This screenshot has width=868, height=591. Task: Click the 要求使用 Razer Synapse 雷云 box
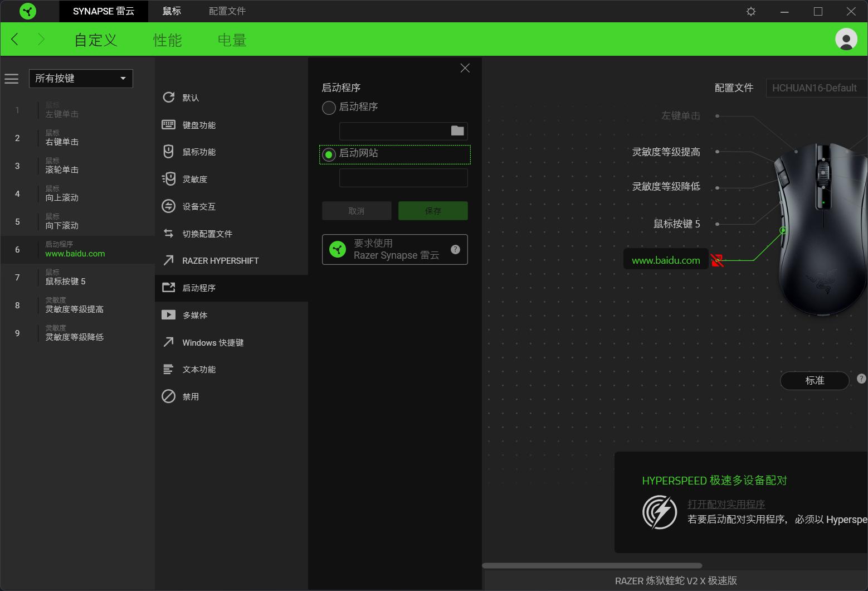(x=394, y=249)
